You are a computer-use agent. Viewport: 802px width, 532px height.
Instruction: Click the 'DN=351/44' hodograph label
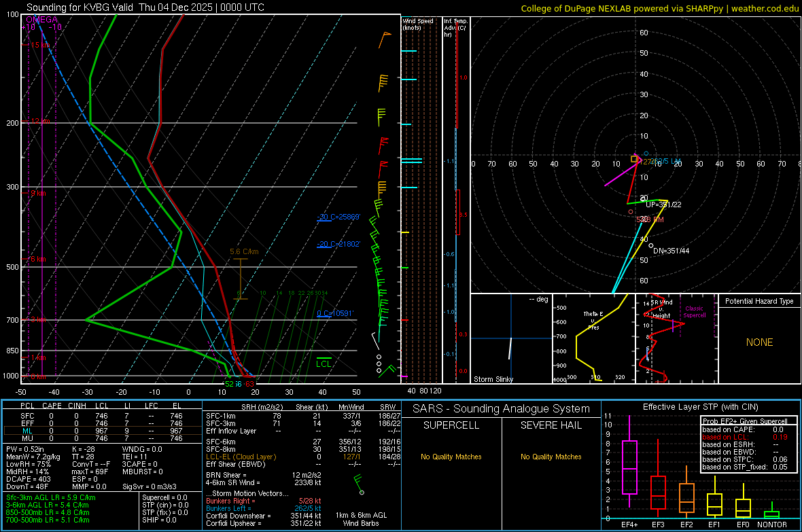click(x=671, y=251)
